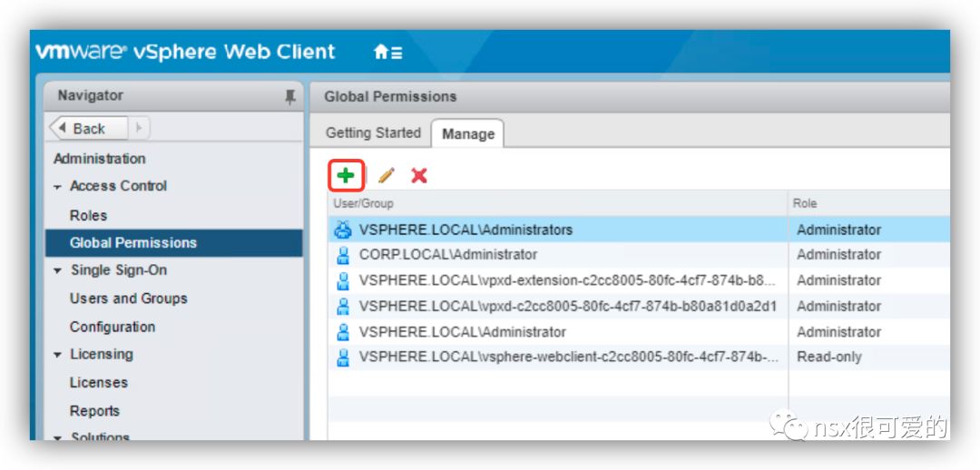The height and width of the screenshot is (470, 980).
Task: Click the CORP.LOCAL\Administrator user icon
Action: tap(343, 255)
